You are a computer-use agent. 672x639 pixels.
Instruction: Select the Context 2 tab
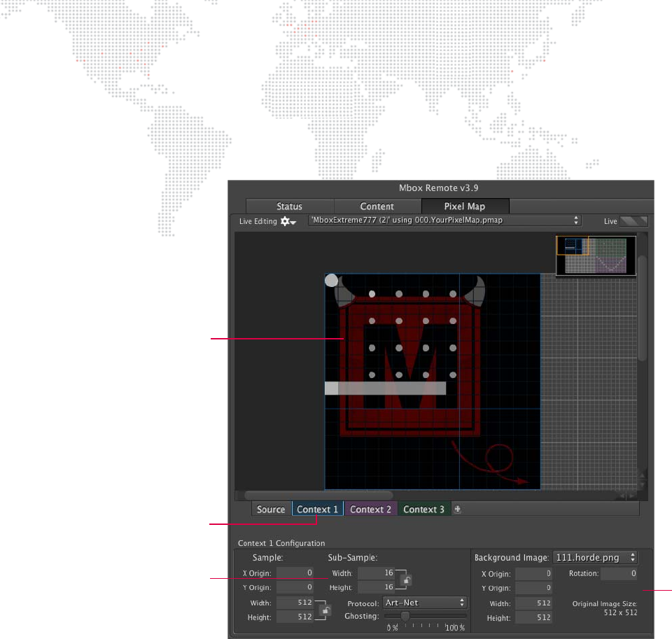pos(370,510)
